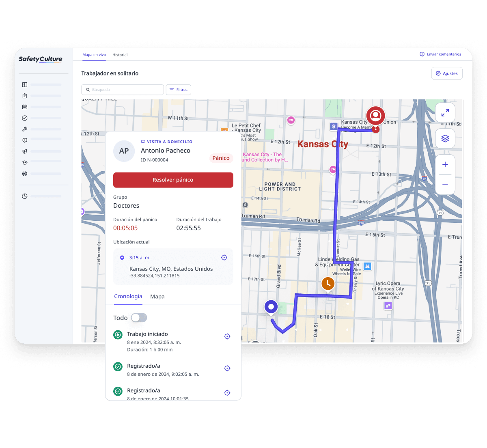
Task: Click the purple start location pin
Action: coord(271,307)
